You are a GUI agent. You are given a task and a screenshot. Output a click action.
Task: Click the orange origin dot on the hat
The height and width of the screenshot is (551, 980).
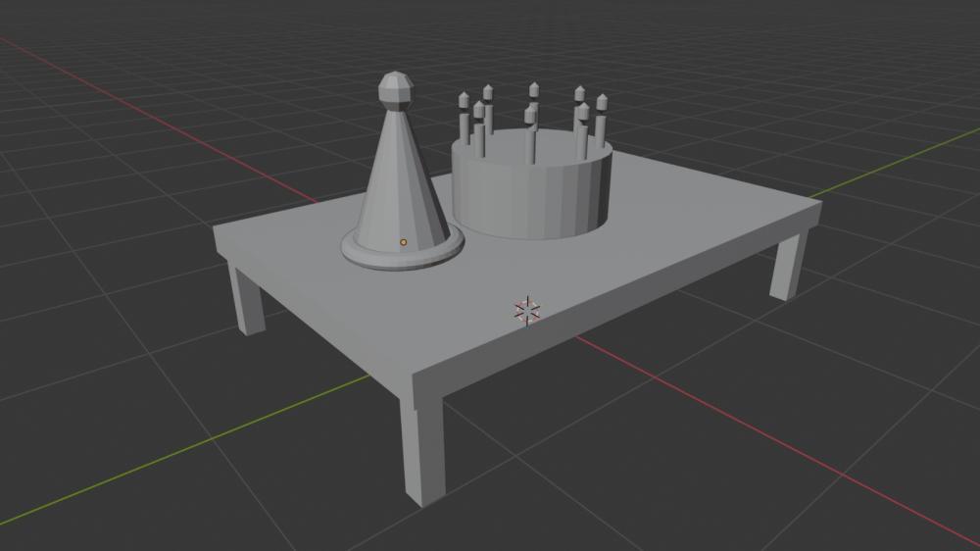point(403,242)
